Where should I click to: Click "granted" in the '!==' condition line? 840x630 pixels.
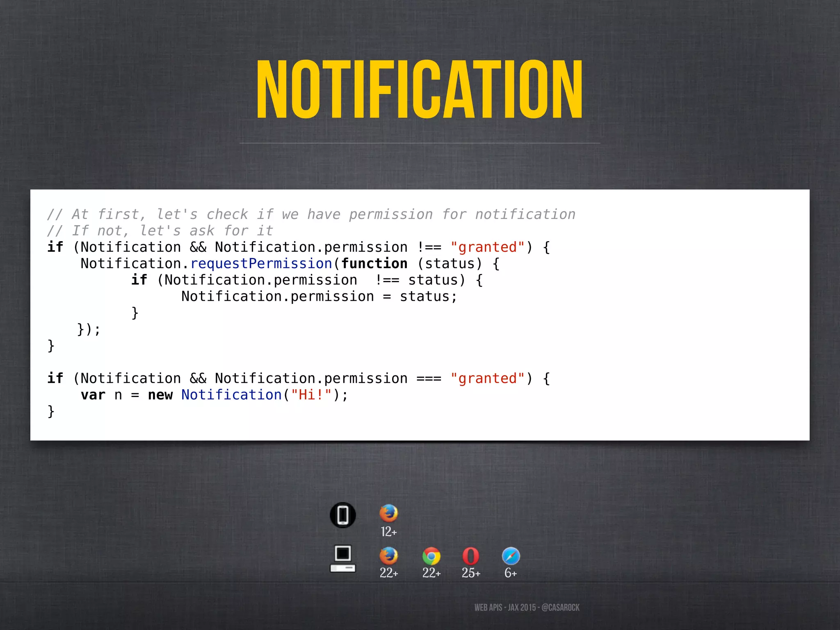(x=487, y=247)
